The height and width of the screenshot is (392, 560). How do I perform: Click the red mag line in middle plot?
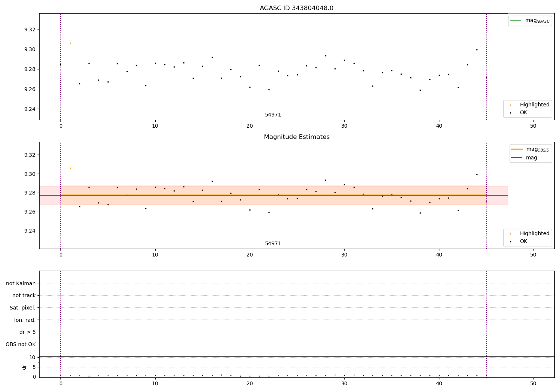pos(273,195)
